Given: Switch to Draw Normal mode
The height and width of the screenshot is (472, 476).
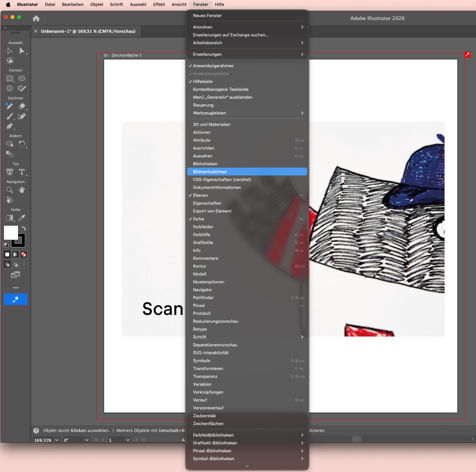Looking at the screenshot, I should pos(7,264).
